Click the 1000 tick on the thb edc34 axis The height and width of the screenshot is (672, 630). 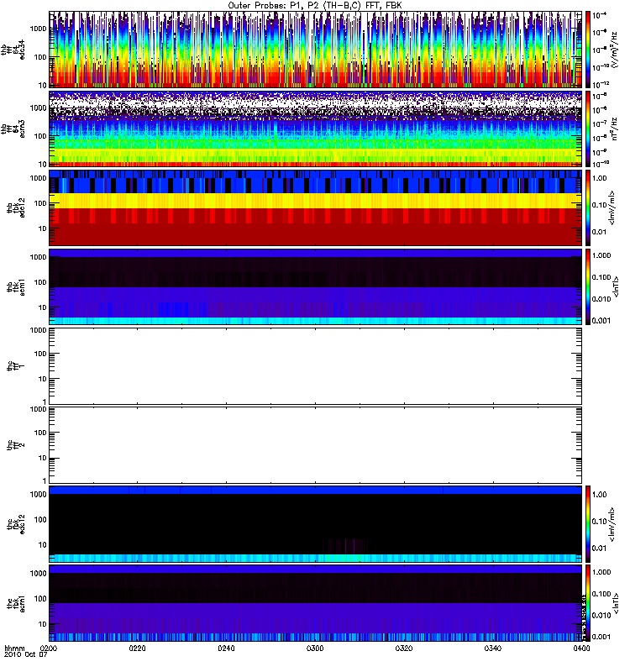tap(38, 29)
